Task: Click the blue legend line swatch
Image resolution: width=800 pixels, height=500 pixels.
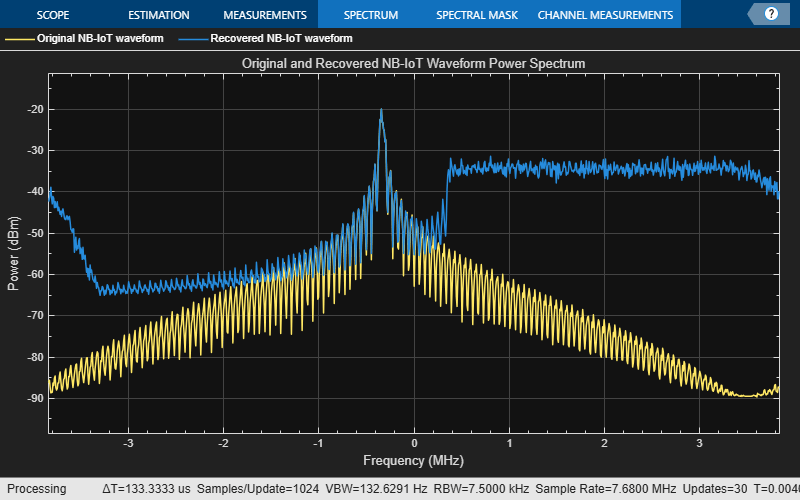Action: click(x=193, y=39)
